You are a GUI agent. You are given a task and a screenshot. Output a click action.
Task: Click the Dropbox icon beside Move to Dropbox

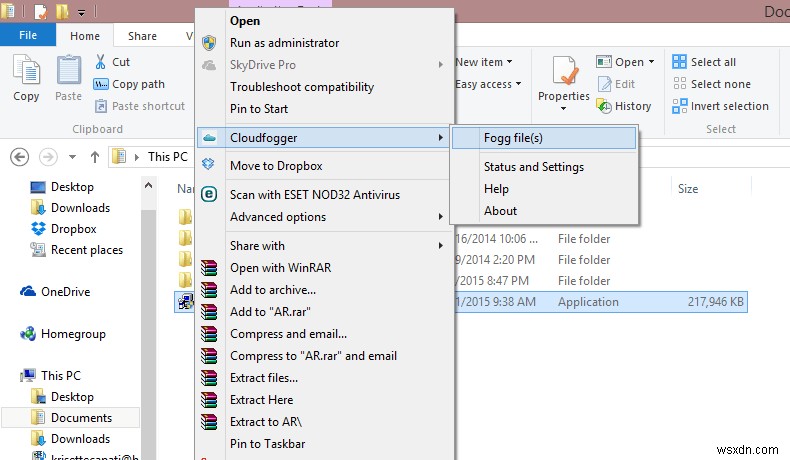click(x=208, y=164)
